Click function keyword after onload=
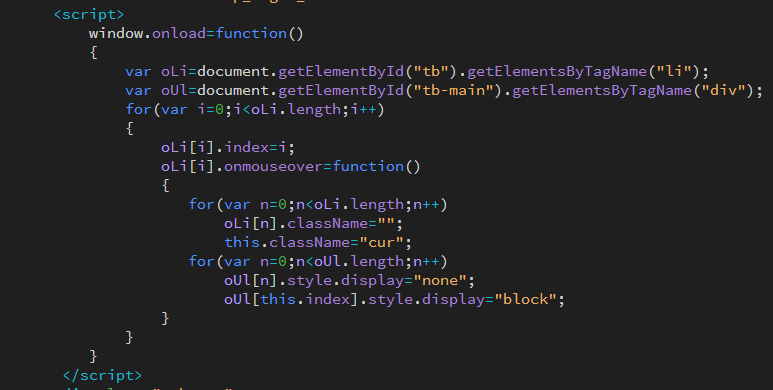Screen dimensions: 773x390 pyautogui.click(x=251, y=34)
